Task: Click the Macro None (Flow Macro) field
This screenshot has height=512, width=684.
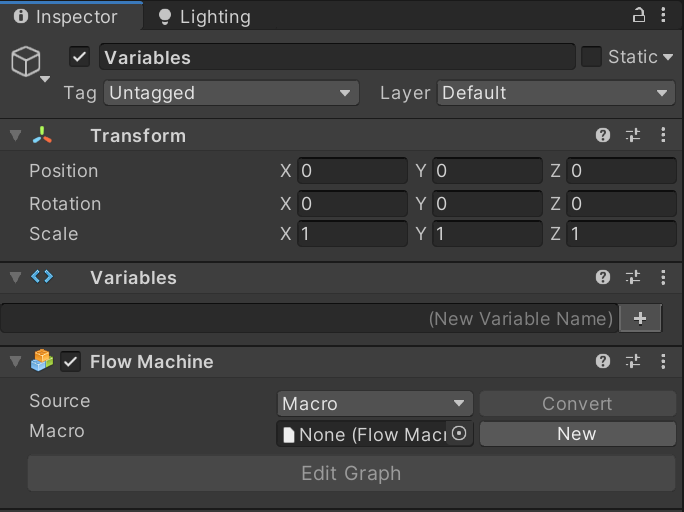Action: point(375,433)
